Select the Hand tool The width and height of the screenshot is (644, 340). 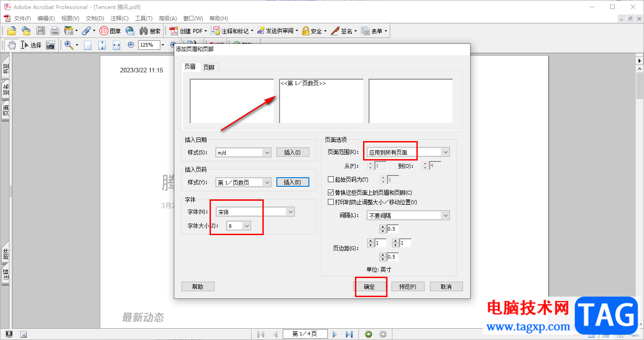pos(12,45)
